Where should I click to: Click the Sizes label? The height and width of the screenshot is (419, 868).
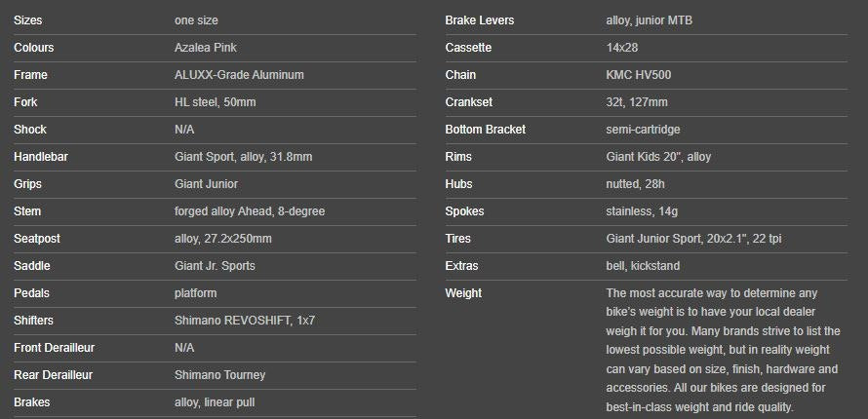(x=27, y=20)
